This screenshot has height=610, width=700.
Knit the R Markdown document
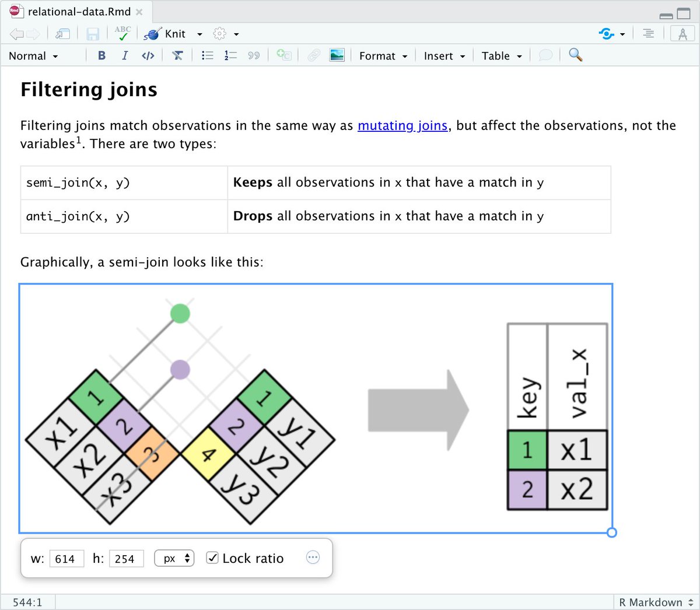click(x=165, y=34)
